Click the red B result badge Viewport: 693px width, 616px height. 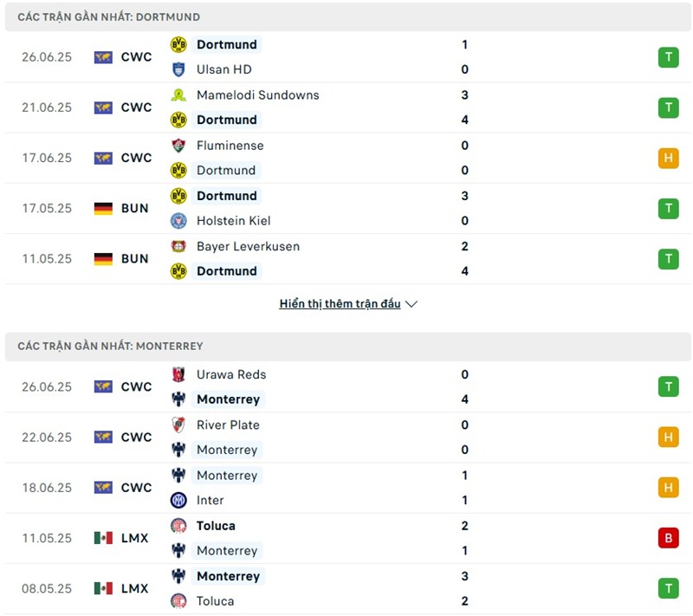click(668, 538)
